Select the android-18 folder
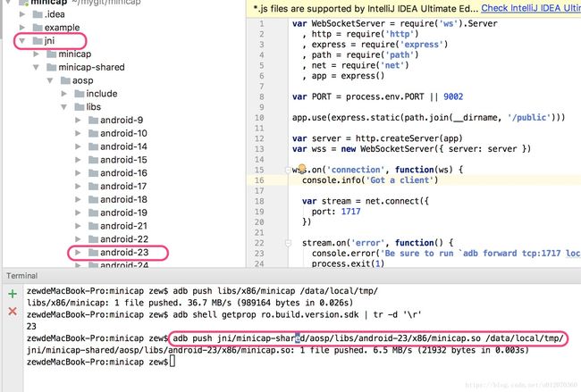The height and width of the screenshot is (392, 581). click(x=118, y=199)
